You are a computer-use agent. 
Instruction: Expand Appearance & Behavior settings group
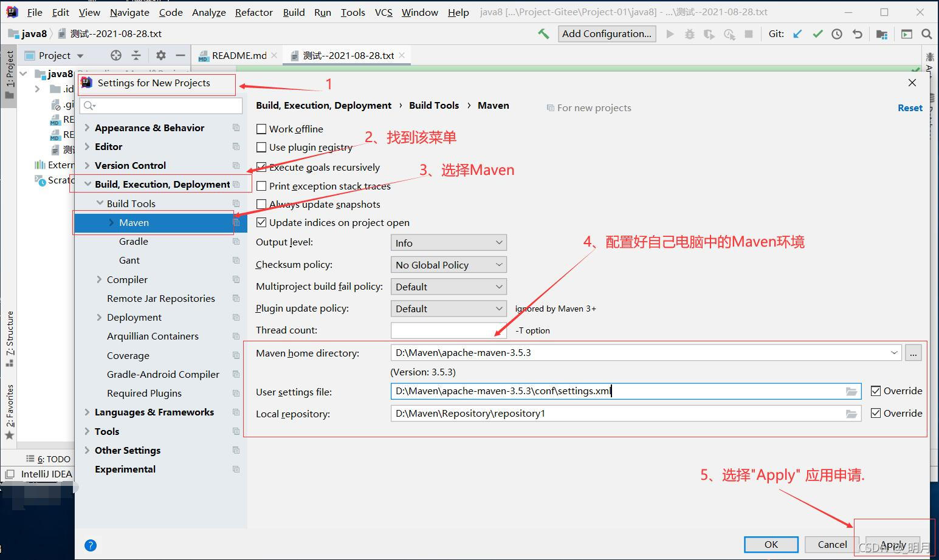pyautogui.click(x=87, y=128)
